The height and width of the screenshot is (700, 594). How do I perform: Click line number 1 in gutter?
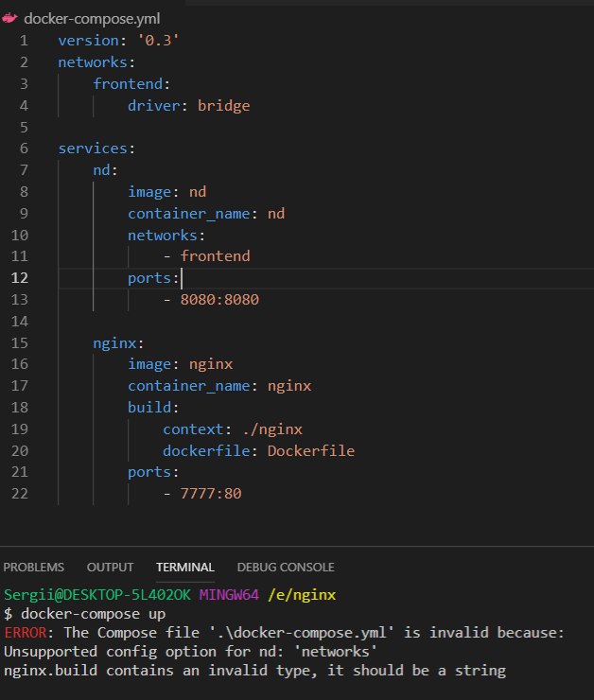pos(24,41)
